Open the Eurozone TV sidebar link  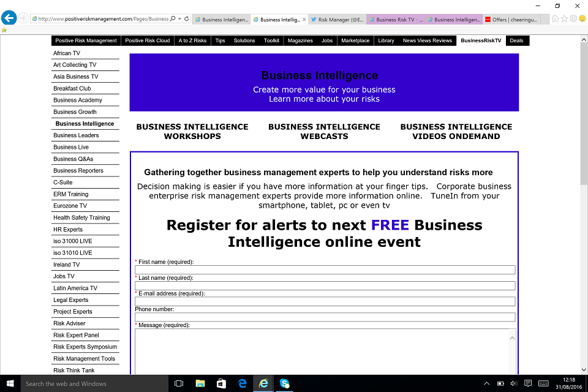coord(70,206)
